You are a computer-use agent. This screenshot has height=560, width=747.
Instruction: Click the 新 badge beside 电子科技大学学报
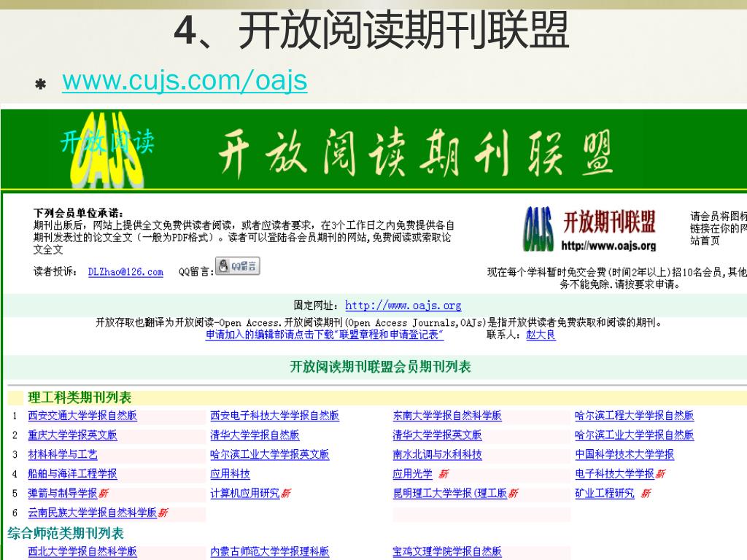point(660,474)
